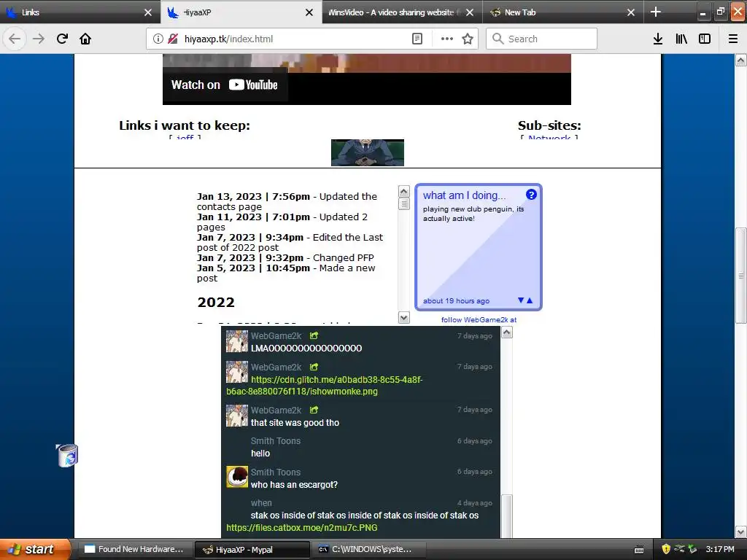
Task: Go back to the previous page
Action: [x=15, y=39]
